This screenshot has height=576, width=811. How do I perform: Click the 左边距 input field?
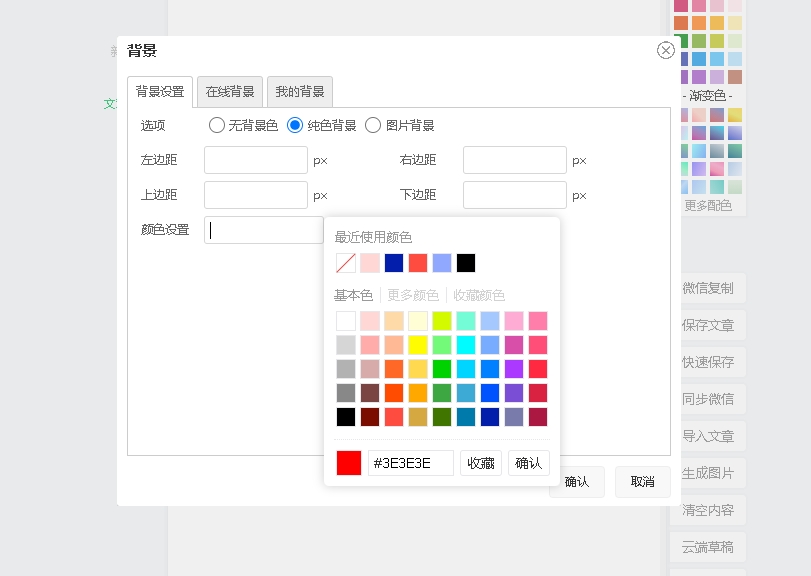256,160
